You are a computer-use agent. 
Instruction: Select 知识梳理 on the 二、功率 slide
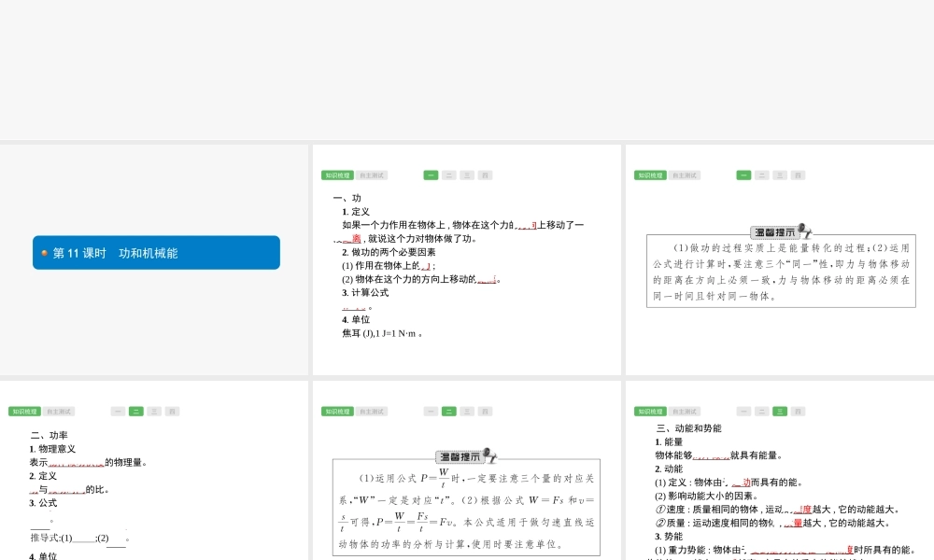pos(24,412)
